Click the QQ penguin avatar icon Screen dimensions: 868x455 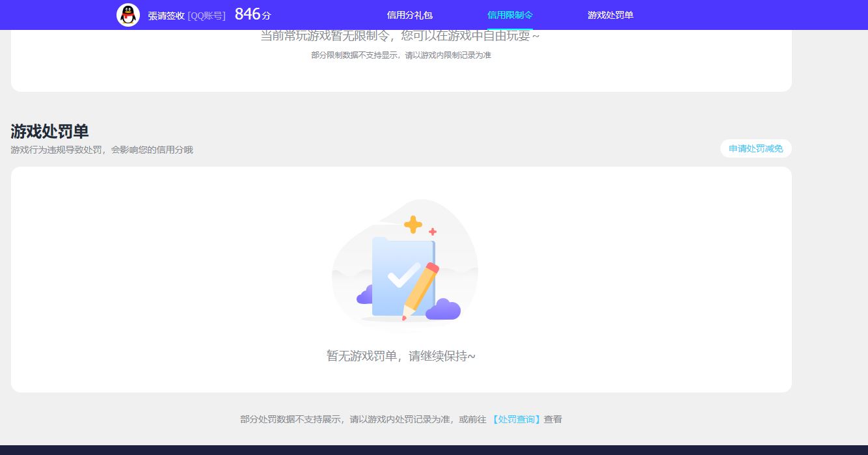128,14
